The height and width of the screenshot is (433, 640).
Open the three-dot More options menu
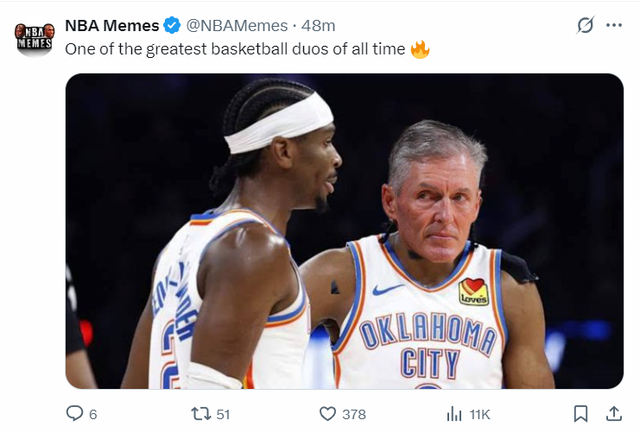pyautogui.click(x=614, y=25)
